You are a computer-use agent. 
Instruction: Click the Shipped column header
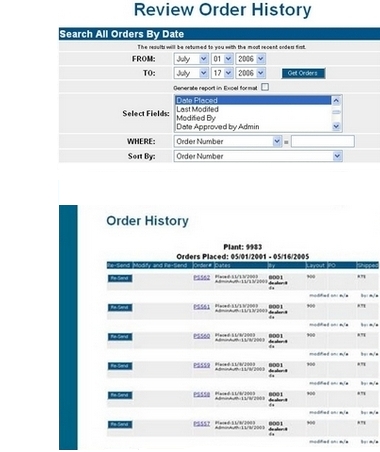tap(368, 265)
